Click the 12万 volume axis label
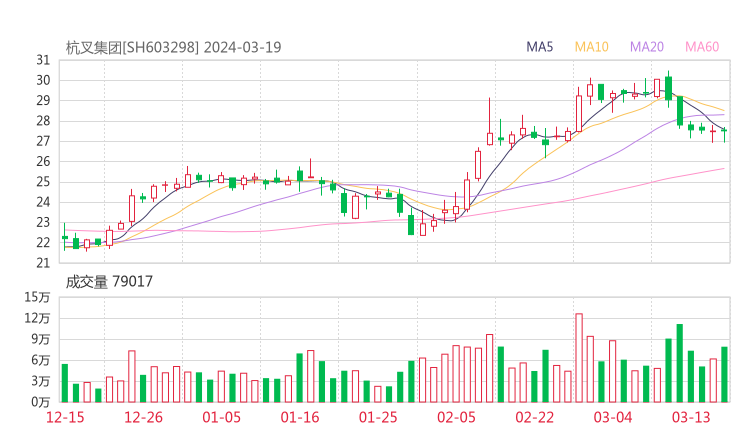 pos(37,318)
